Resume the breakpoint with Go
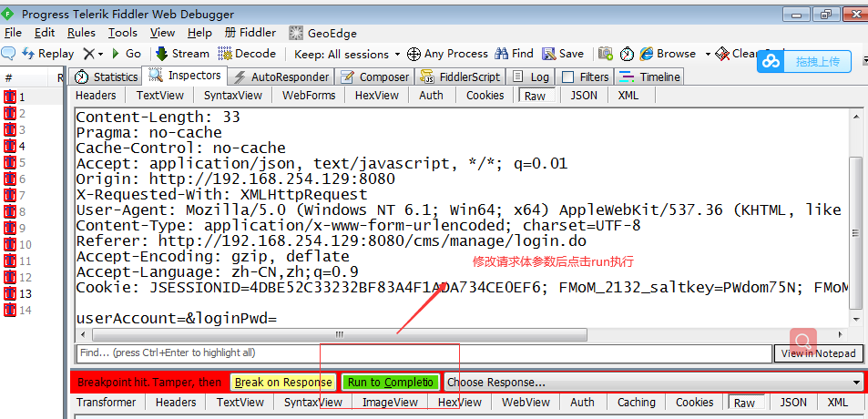Image resolution: width=868 pixels, height=419 pixels. [x=127, y=54]
